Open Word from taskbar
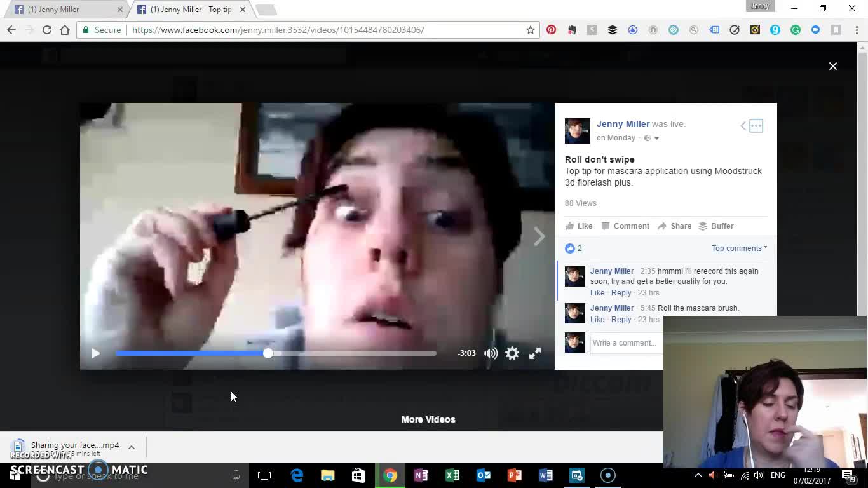 (546, 475)
